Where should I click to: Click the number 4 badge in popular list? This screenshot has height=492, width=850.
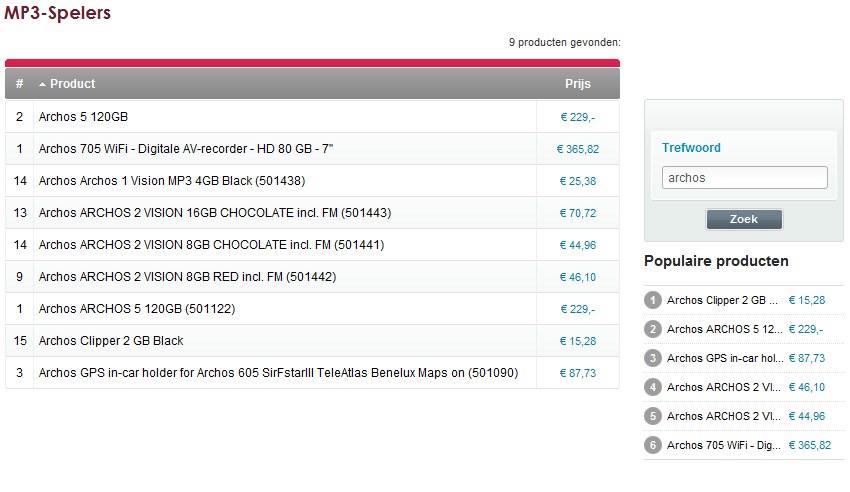coord(653,387)
